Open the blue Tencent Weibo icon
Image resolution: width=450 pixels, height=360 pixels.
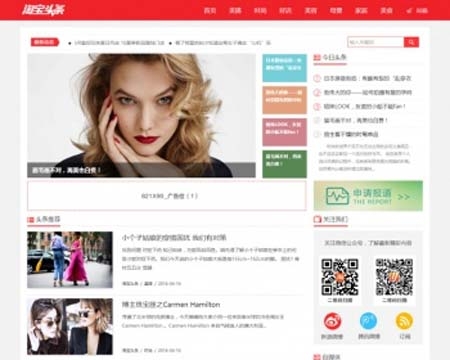(368, 321)
